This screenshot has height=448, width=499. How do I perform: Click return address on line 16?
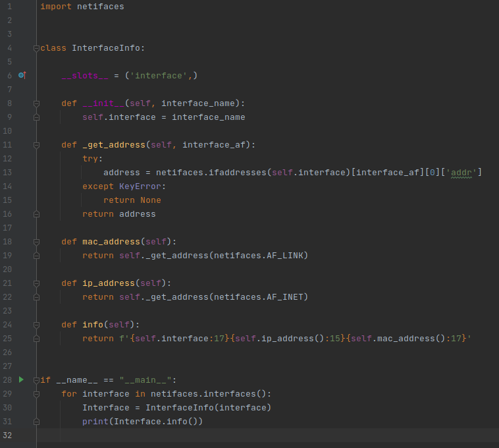119,214
